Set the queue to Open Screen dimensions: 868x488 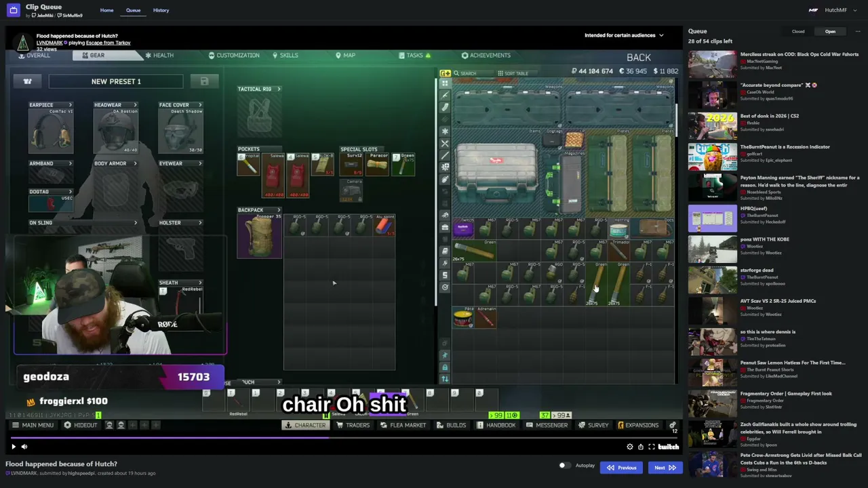tap(830, 31)
